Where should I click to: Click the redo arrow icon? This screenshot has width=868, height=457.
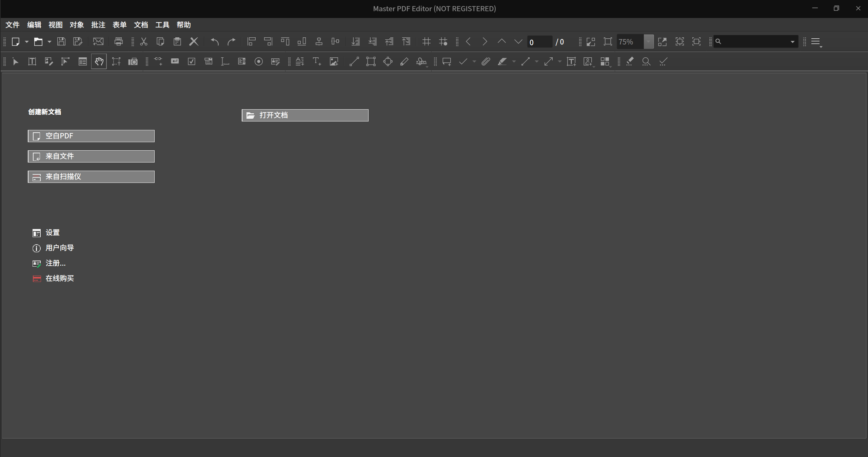pos(232,42)
